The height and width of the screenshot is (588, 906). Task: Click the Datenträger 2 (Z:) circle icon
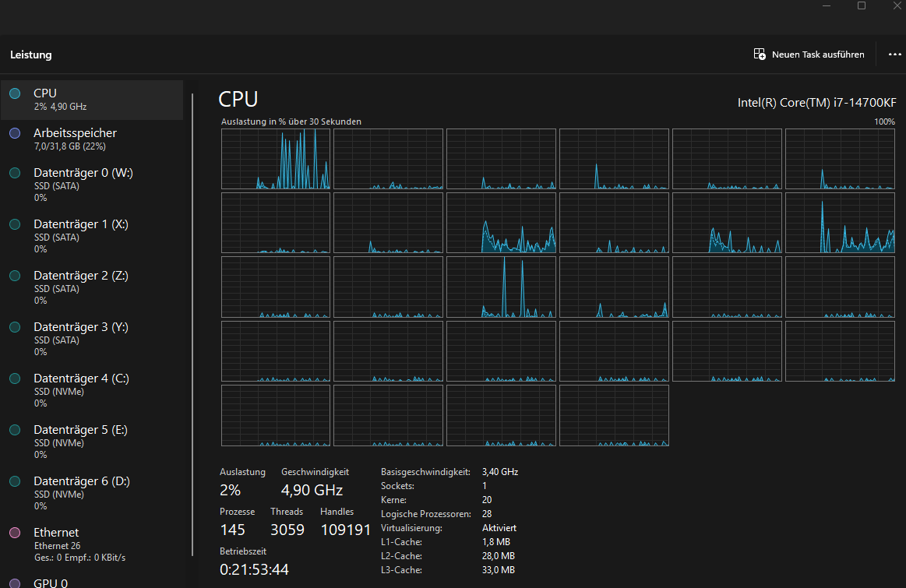pyautogui.click(x=15, y=276)
